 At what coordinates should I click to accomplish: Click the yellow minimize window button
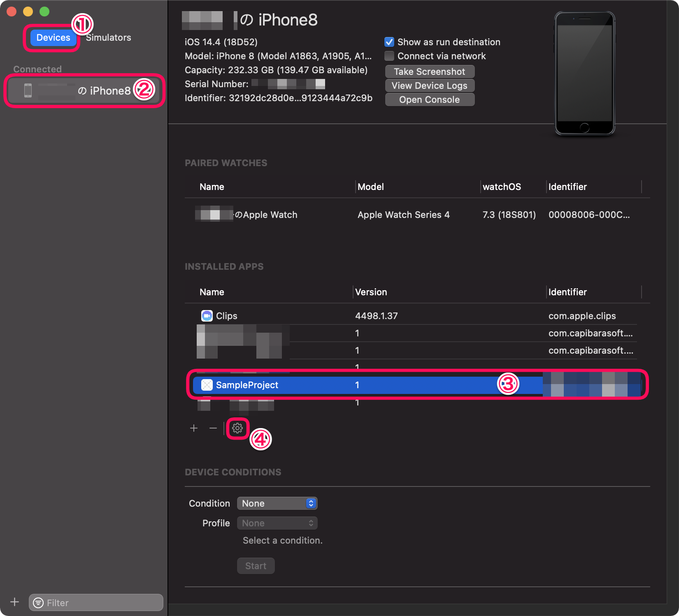tap(28, 12)
